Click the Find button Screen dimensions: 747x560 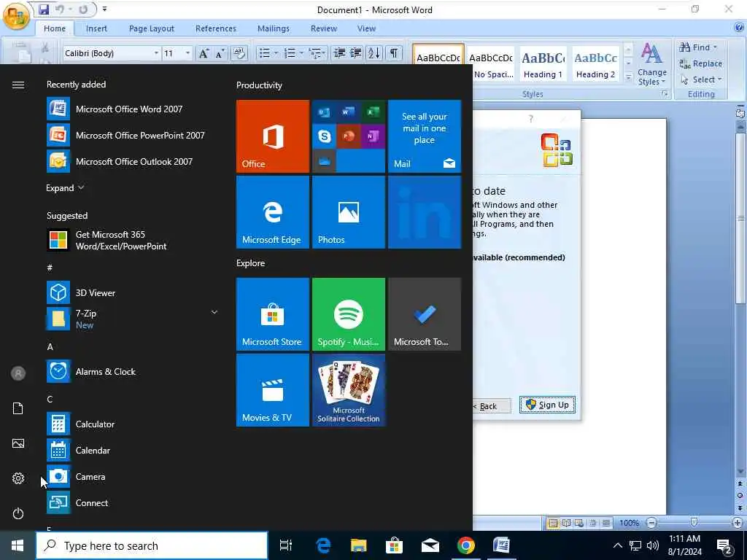(x=698, y=47)
